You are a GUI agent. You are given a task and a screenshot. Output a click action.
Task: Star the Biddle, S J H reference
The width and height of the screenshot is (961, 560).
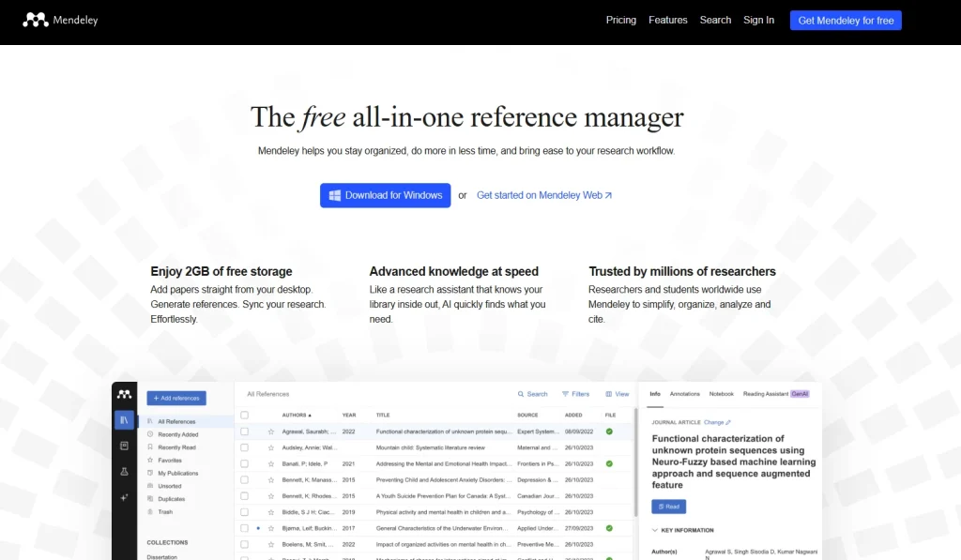coord(271,512)
